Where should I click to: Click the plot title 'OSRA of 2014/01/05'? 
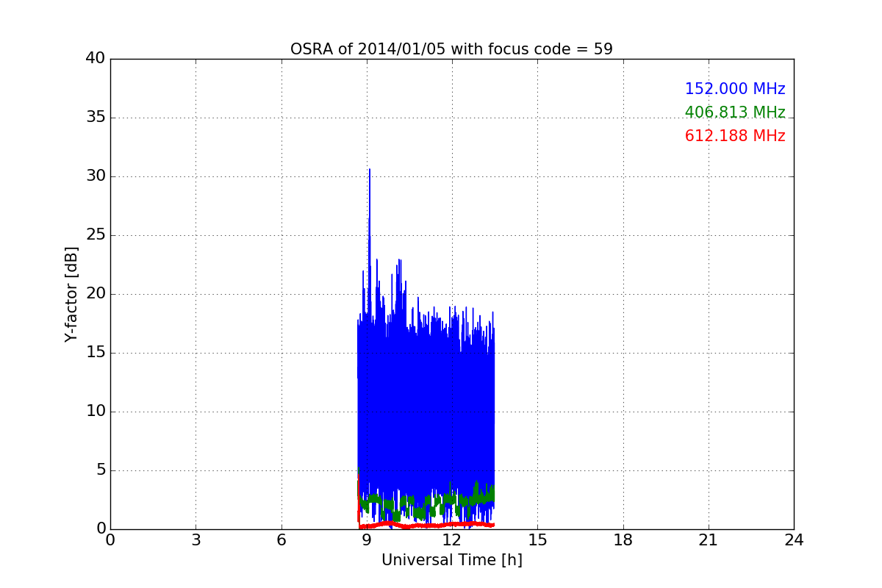(x=451, y=49)
